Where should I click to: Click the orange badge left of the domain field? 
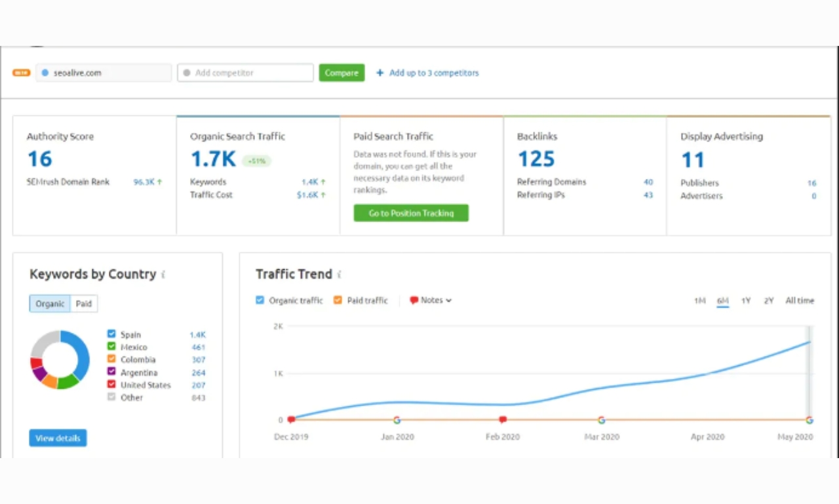pyautogui.click(x=21, y=73)
